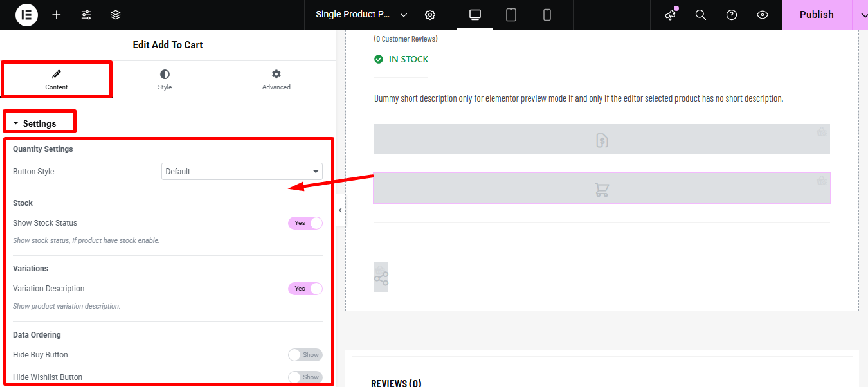
Task: Open the Finder search tool
Action: tap(701, 15)
